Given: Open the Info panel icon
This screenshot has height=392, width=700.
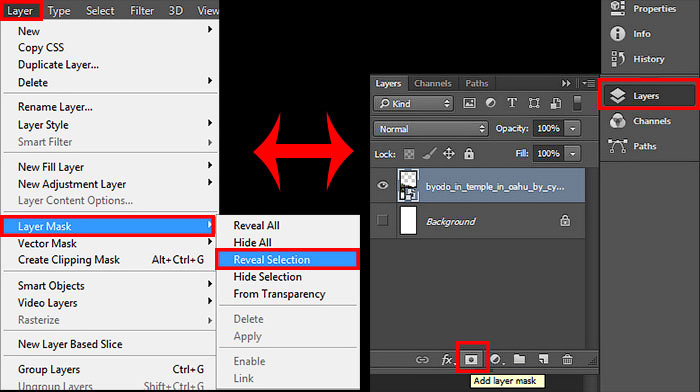Looking at the screenshot, I should click(x=618, y=33).
